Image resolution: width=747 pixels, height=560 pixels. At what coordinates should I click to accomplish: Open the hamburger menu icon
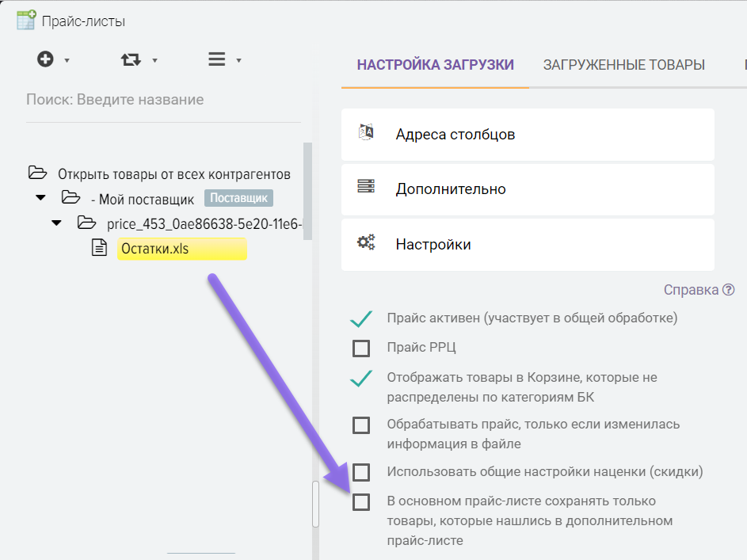click(x=216, y=59)
